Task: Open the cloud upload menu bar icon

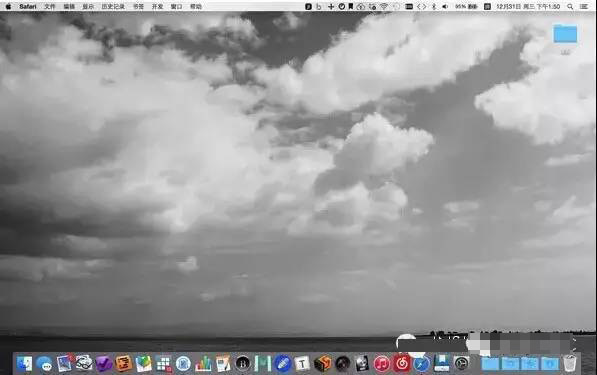Action: (361, 6)
